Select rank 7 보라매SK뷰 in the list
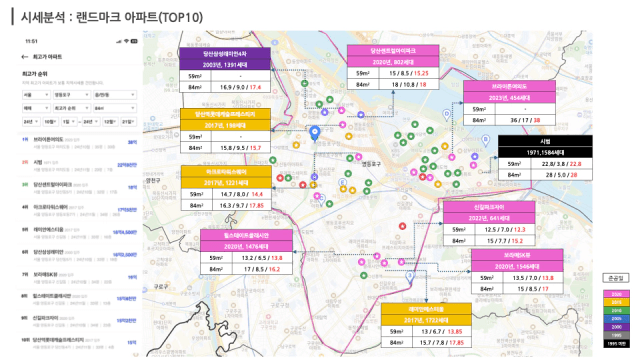The image size is (640, 360). [x=79, y=278]
